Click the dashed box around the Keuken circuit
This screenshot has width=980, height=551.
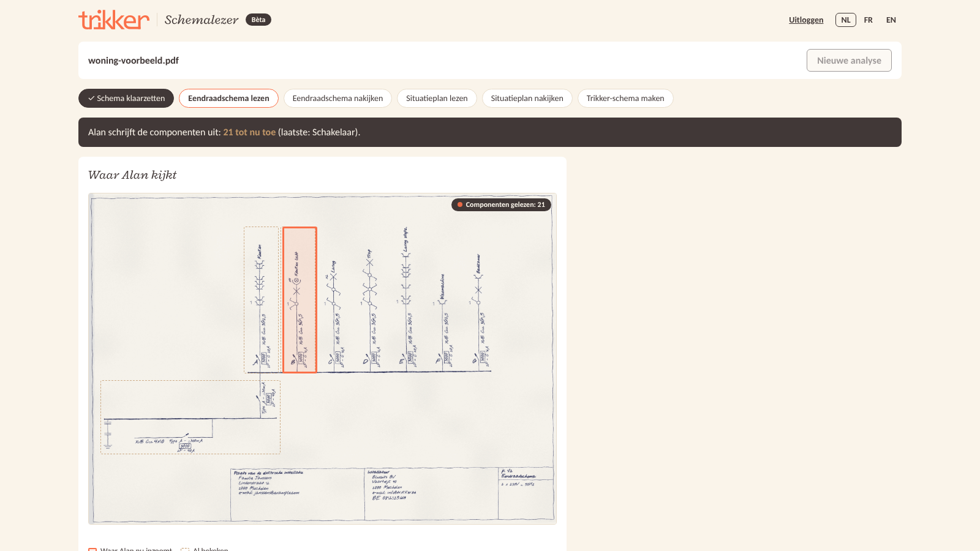[261, 300]
